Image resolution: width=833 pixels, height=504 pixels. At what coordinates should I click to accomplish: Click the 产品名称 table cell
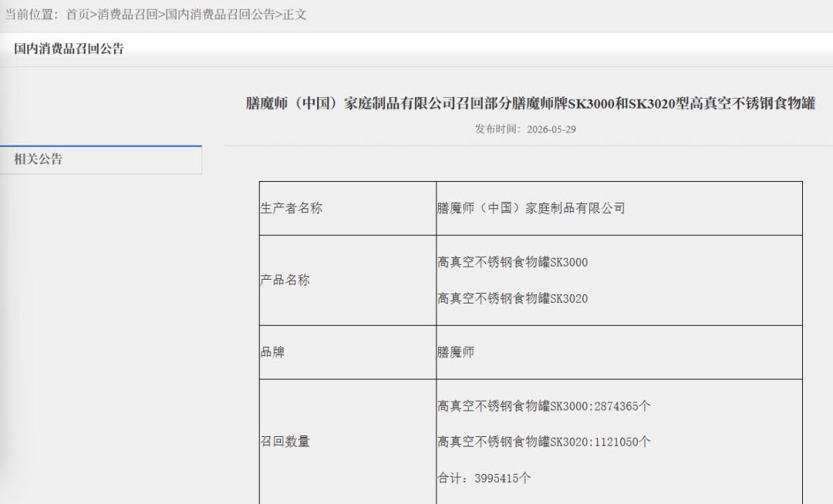click(x=347, y=280)
